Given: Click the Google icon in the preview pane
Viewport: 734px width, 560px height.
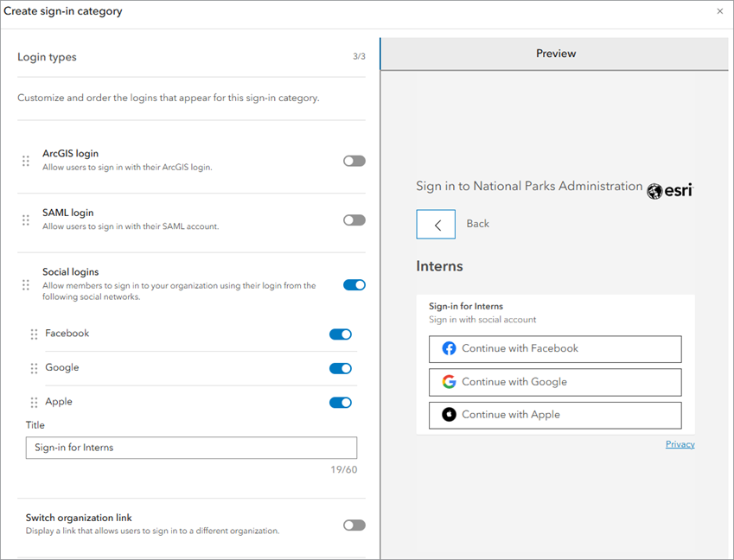Looking at the screenshot, I should [x=448, y=381].
